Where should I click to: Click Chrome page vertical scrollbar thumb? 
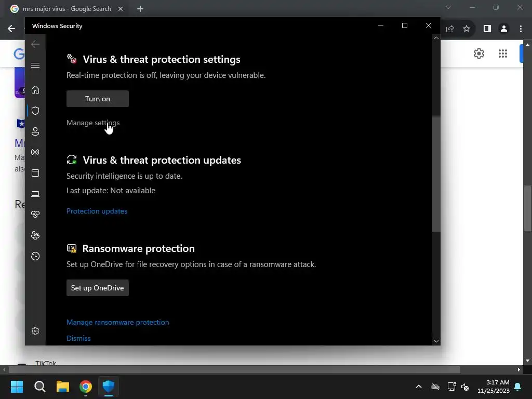pos(527,208)
